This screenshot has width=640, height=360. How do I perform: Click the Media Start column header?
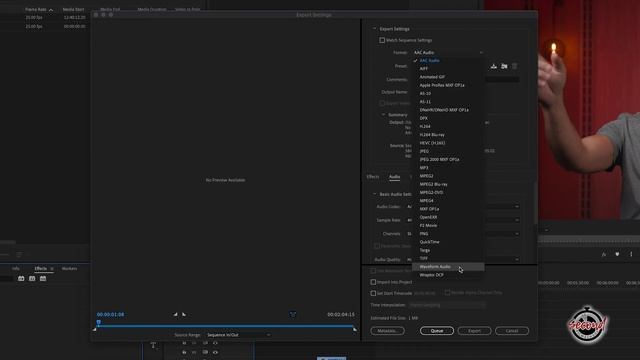click(x=73, y=9)
